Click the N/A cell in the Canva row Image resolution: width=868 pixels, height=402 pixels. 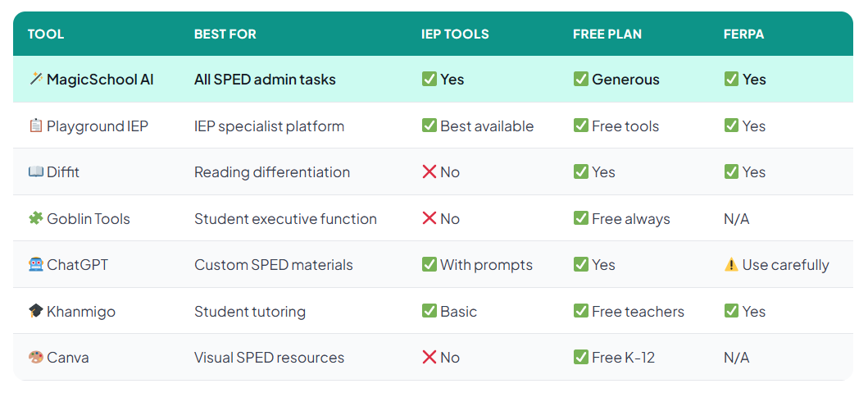coord(737,357)
